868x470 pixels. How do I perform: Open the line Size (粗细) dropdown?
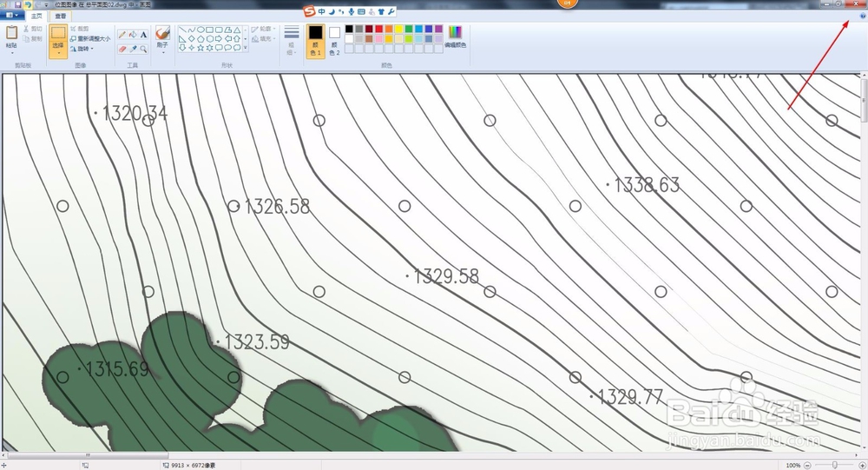(x=291, y=41)
